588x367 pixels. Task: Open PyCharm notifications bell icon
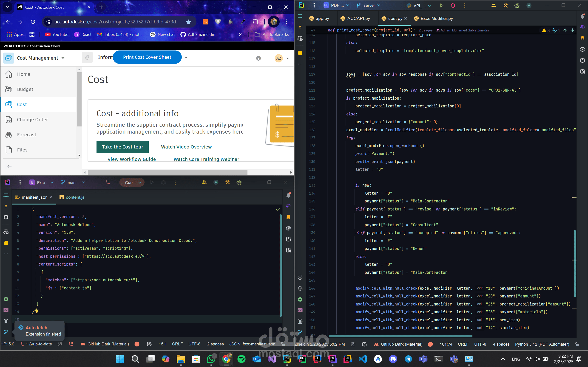click(x=582, y=16)
